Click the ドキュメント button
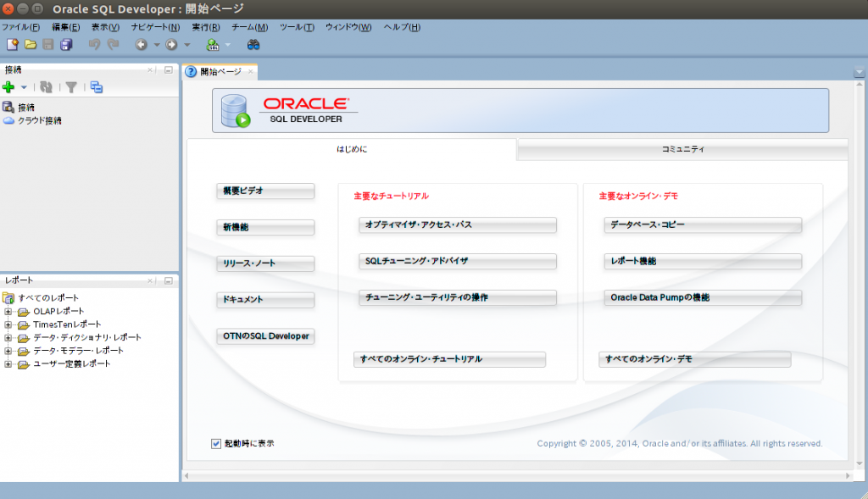The width and height of the screenshot is (868, 499). tap(265, 300)
